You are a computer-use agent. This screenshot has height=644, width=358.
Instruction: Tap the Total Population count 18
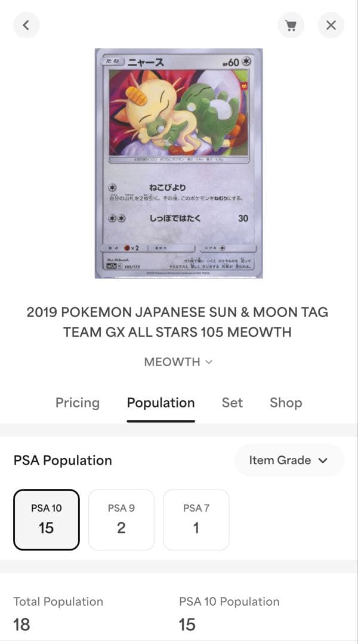click(x=23, y=625)
